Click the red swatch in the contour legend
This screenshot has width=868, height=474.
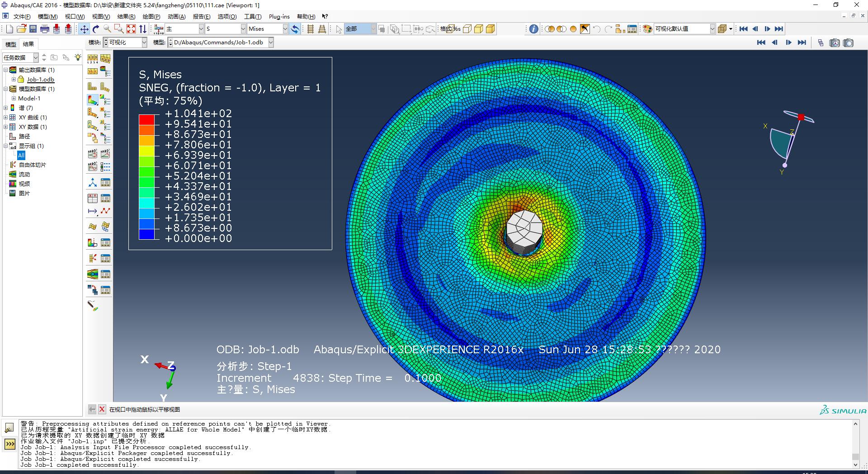click(146, 120)
